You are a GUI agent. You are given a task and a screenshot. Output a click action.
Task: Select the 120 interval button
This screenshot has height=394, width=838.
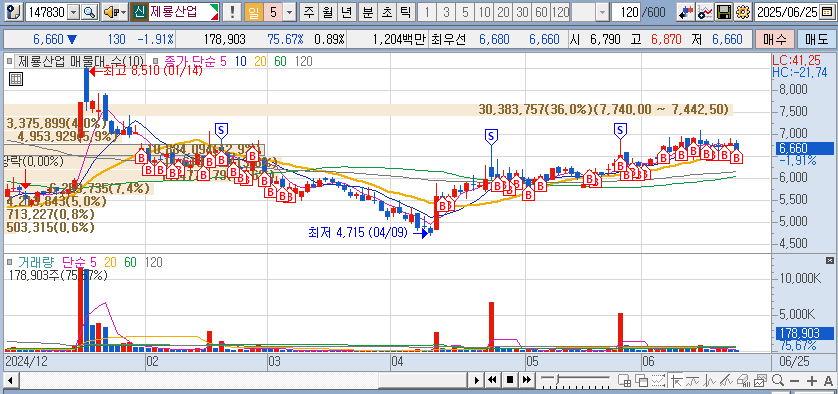pos(560,11)
